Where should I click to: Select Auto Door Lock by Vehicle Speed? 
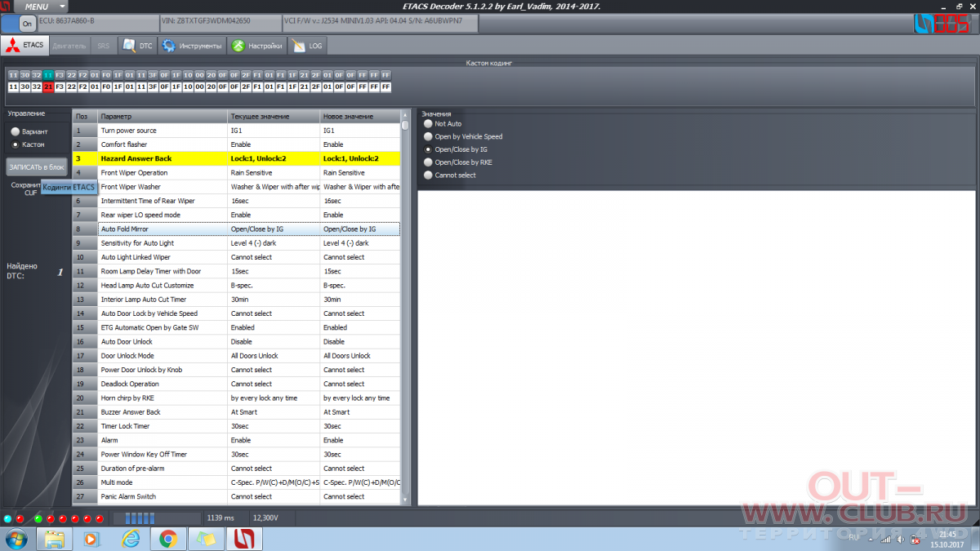pos(237,313)
